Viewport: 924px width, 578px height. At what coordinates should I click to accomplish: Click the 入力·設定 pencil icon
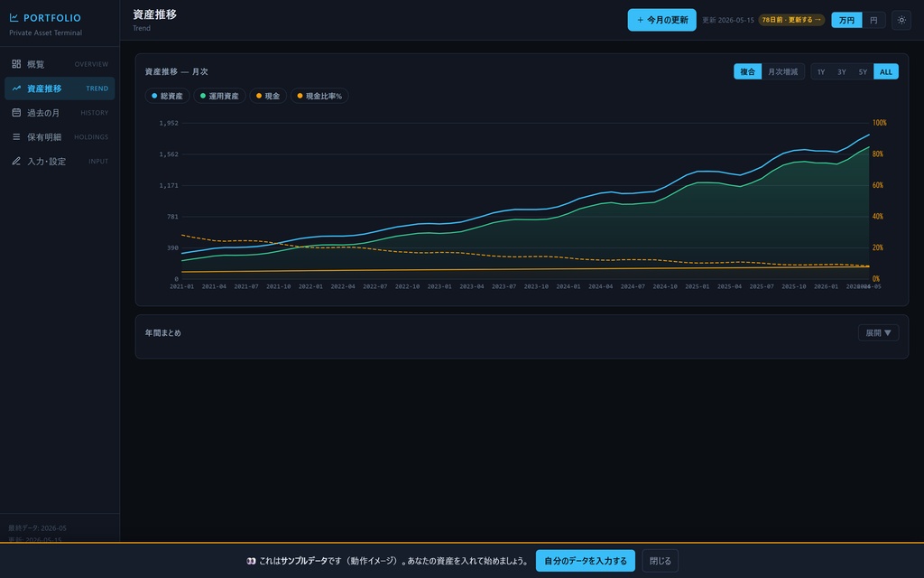(16, 161)
